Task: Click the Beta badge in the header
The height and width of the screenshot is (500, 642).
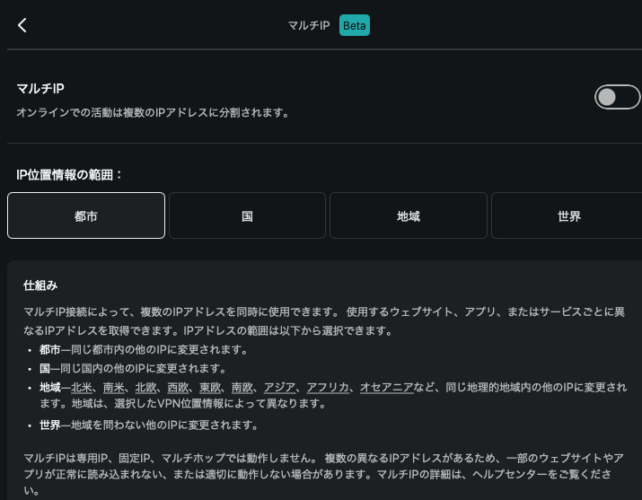Action: [354, 25]
